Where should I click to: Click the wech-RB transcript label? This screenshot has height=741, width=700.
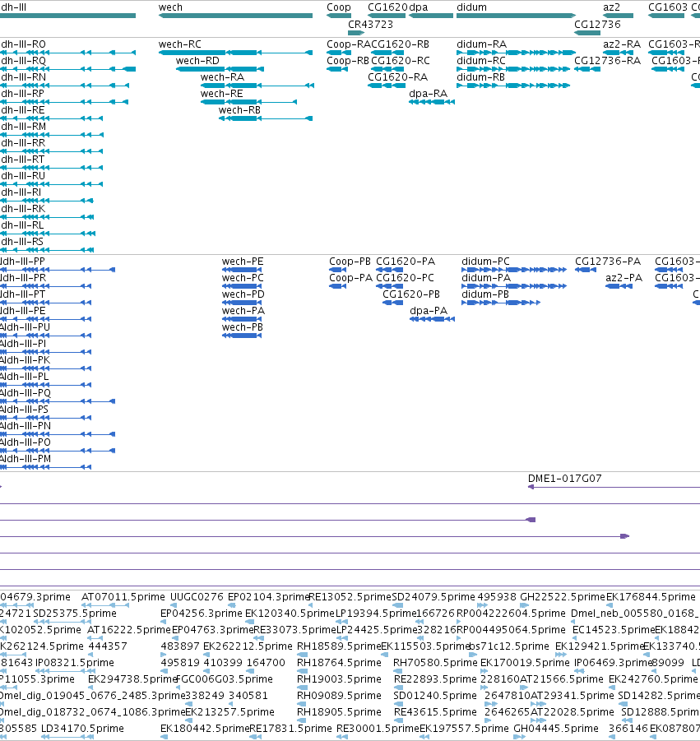[x=239, y=110]
